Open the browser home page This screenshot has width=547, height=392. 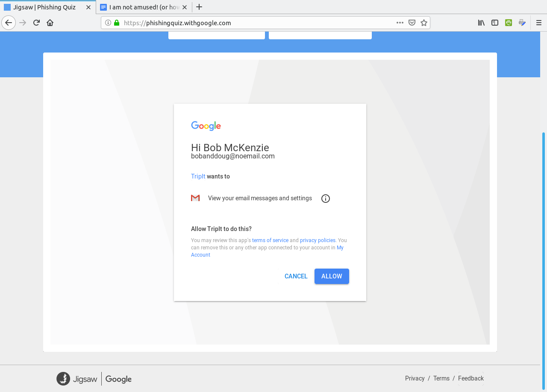50,23
